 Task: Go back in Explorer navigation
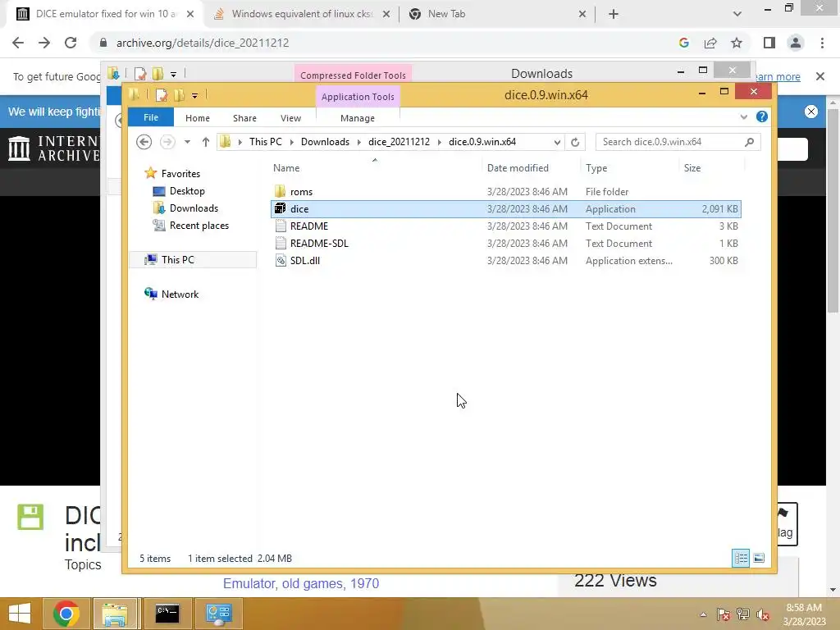(144, 142)
